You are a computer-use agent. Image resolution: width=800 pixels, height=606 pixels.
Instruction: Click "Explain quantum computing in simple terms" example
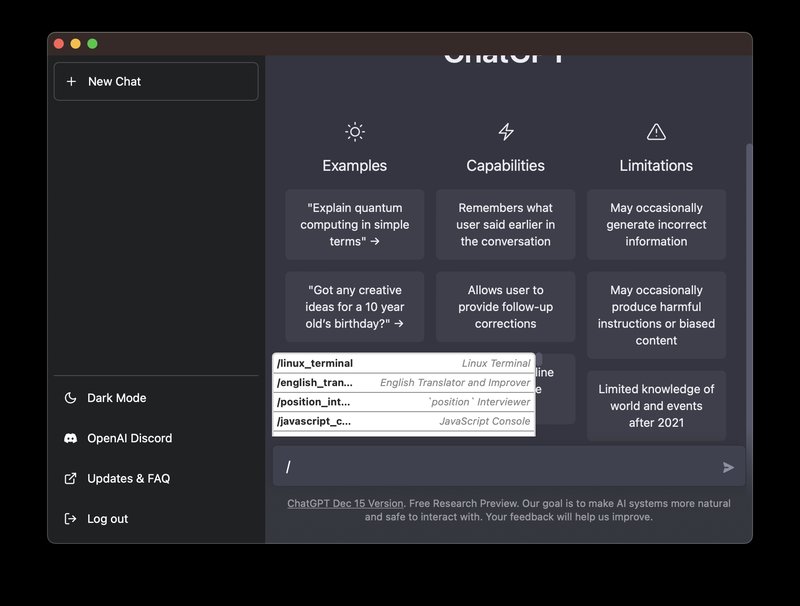(x=355, y=225)
